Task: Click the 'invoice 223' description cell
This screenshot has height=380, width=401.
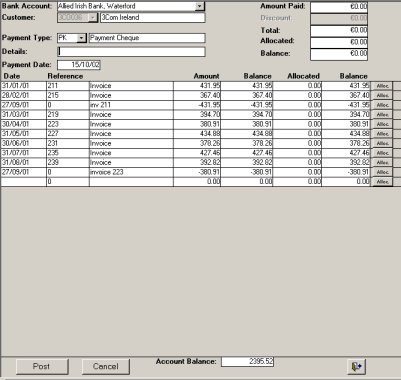Action: click(131, 172)
